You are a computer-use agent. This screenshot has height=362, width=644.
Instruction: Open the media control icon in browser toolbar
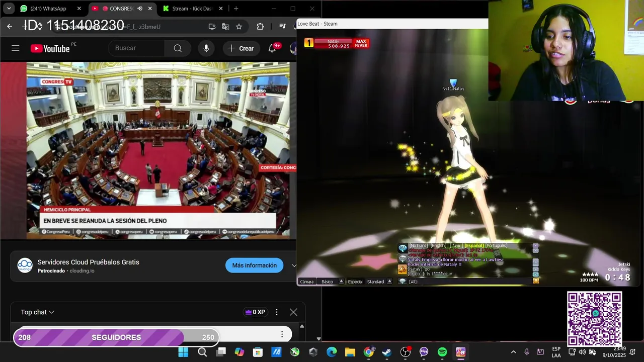282,27
